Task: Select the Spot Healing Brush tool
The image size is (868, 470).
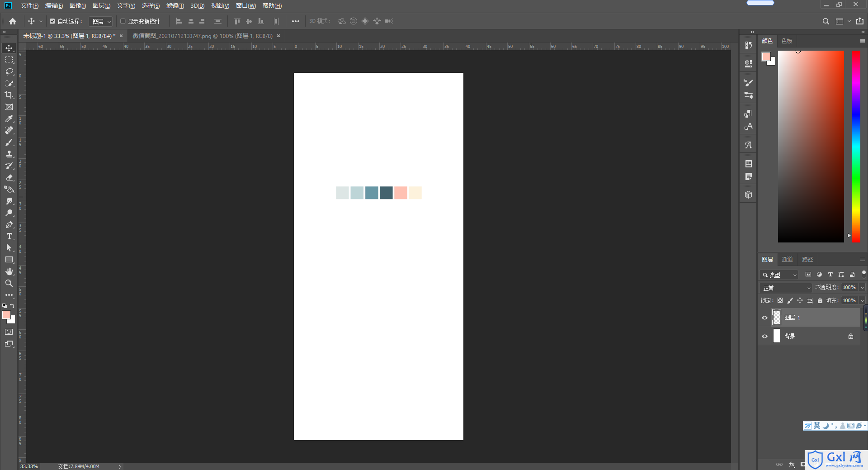Action: click(x=9, y=130)
